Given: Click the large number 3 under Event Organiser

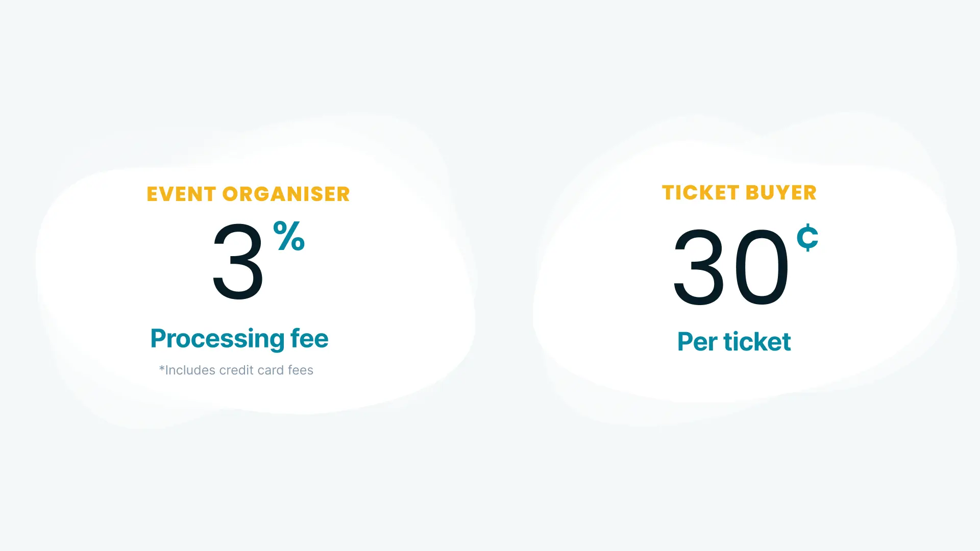Looking at the screenshot, I should [x=238, y=262].
